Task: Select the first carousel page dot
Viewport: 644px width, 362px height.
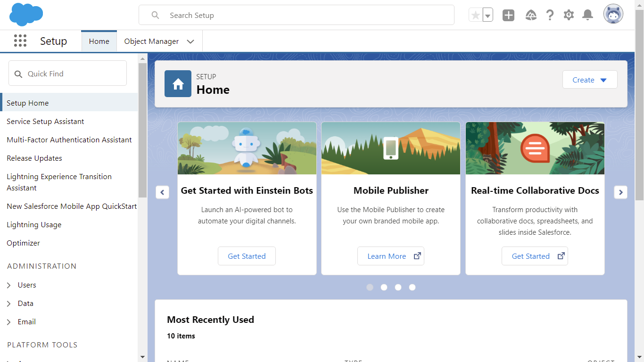Action: (370, 287)
